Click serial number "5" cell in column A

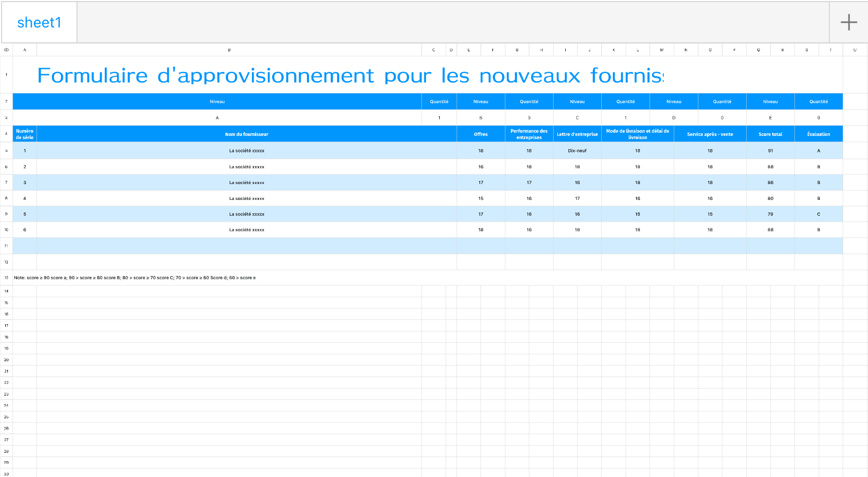click(x=25, y=214)
